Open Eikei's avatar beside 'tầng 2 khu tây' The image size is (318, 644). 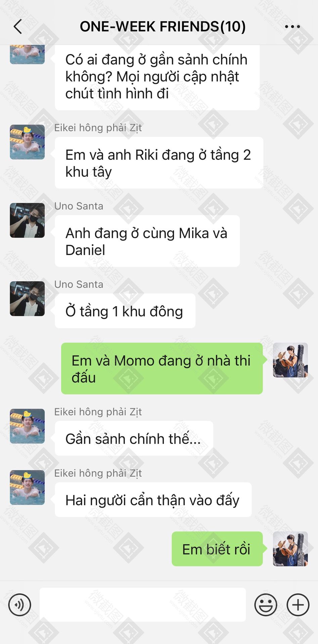coord(27,142)
